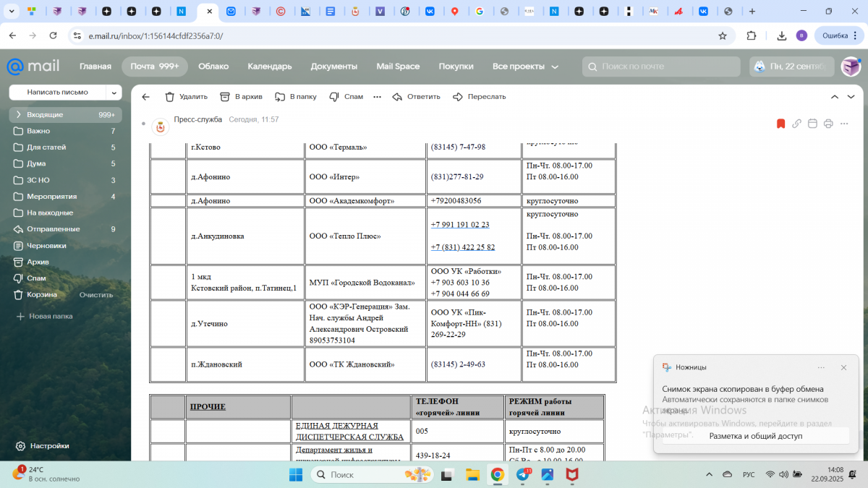Screen dimensions: 868x488
Task: Toggle the unread dot beside the sender
Action: [x=143, y=124]
